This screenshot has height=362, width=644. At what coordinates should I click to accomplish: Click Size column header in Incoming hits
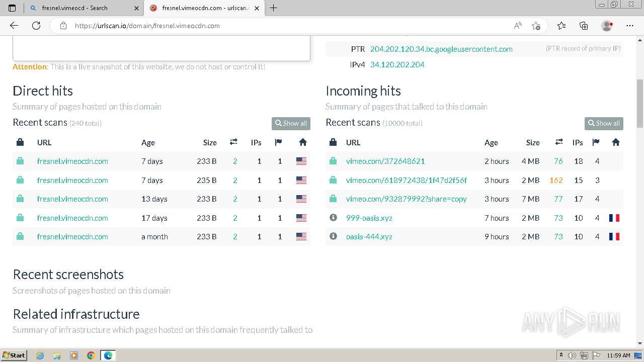[x=533, y=143]
